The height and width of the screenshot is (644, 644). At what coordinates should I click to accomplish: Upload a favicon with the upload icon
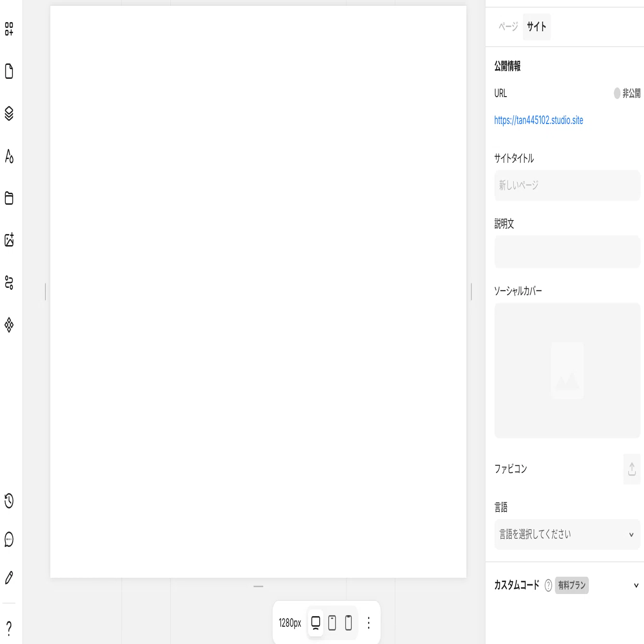point(632,469)
